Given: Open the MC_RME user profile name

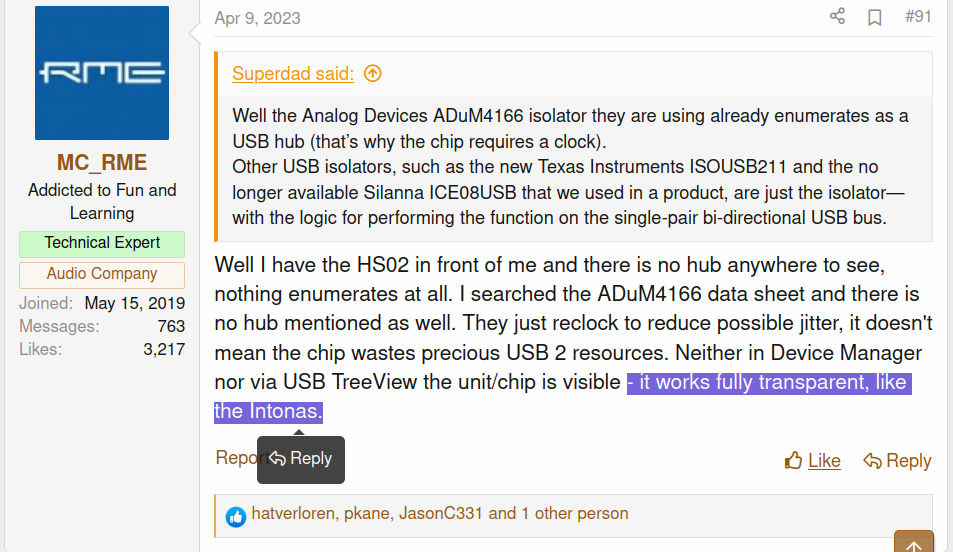Looking at the screenshot, I should (x=102, y=162).
